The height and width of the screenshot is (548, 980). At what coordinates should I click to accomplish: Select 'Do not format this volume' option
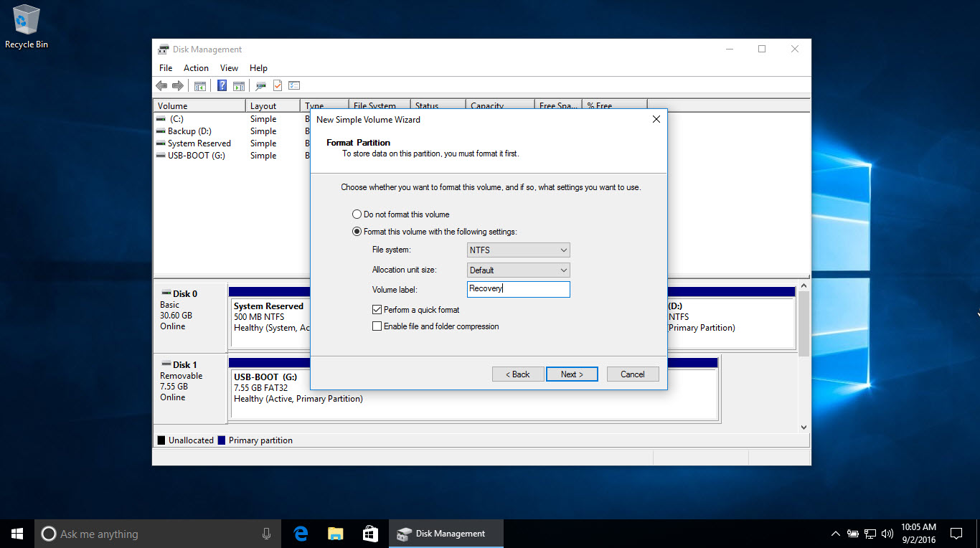pos(400,214)
